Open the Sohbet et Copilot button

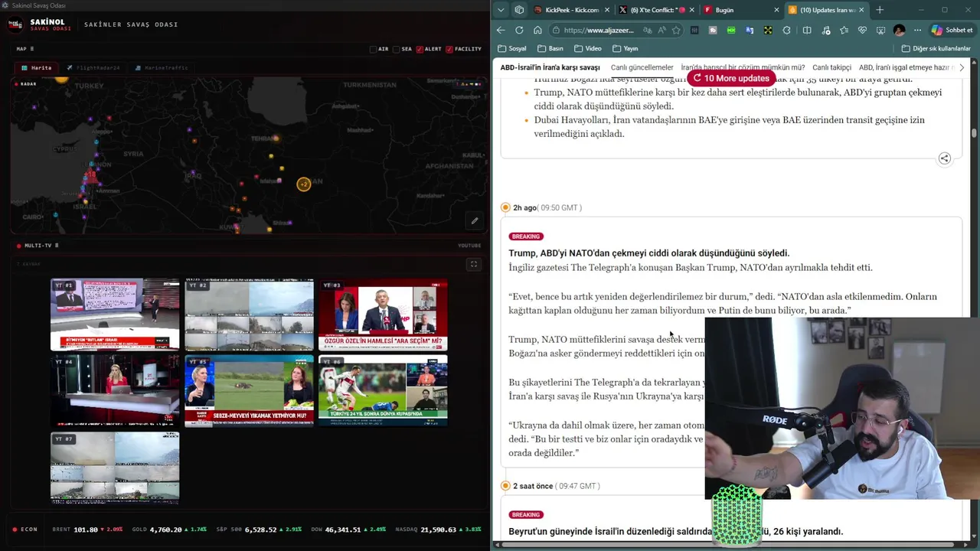coord(952,31)
